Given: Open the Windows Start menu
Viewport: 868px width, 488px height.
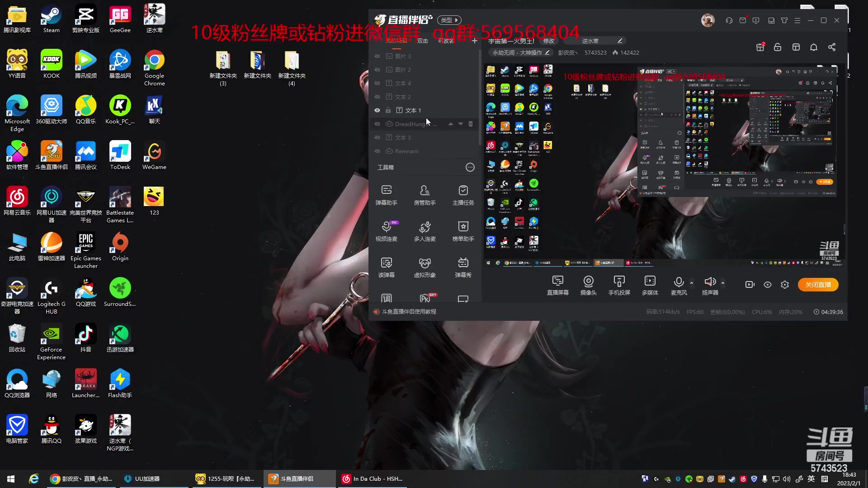Looking at the screenshot, I should 11,479.
